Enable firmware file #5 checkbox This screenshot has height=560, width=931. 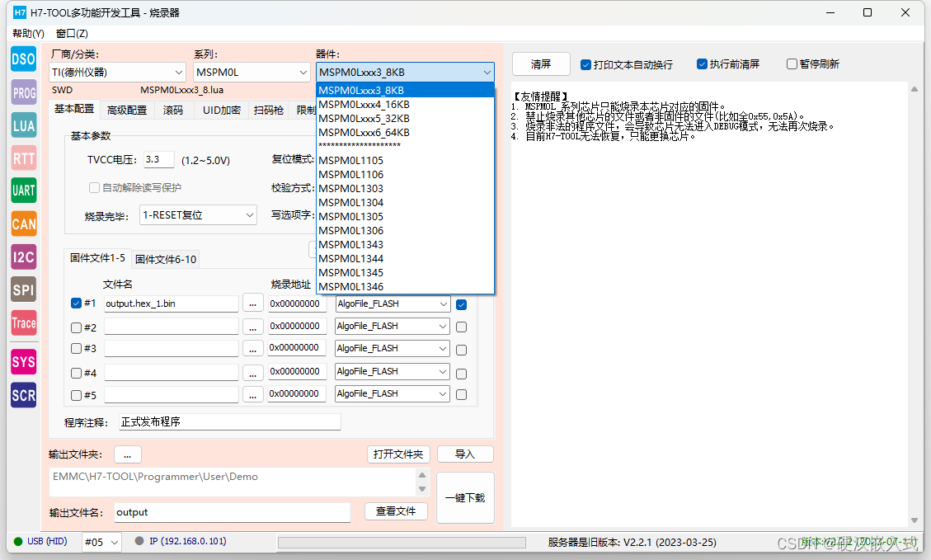[x=76, y=395]
